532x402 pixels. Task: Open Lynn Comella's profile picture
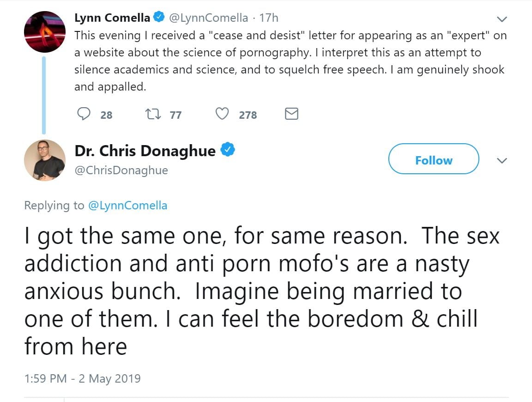click(x=44, y=31)
